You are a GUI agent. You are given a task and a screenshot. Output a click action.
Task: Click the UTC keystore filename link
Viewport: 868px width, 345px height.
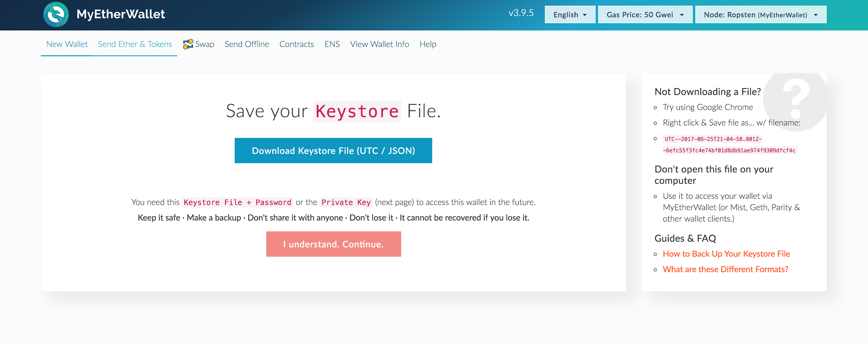(x=730, y=145)
